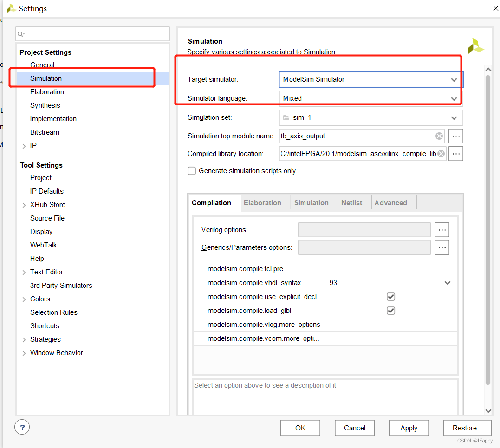Select WebTalk in Tool Settings
The width and height of the screenshot is (500, 448).
click(x=43, y=245)
